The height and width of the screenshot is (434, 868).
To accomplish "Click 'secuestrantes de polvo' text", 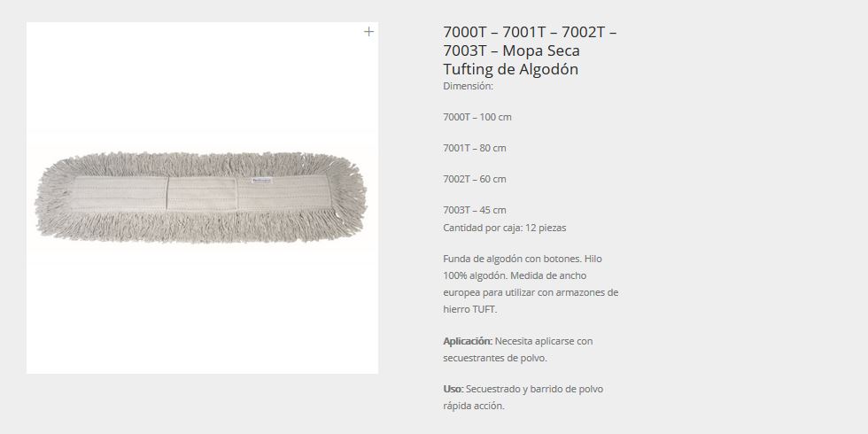I will 494,358.
